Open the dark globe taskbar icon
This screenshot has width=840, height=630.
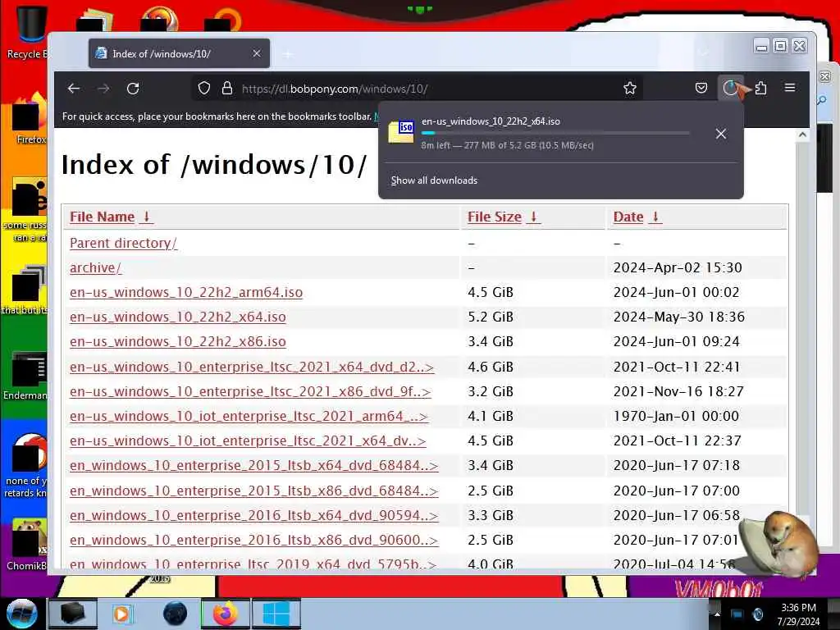[x=176, y=614]
